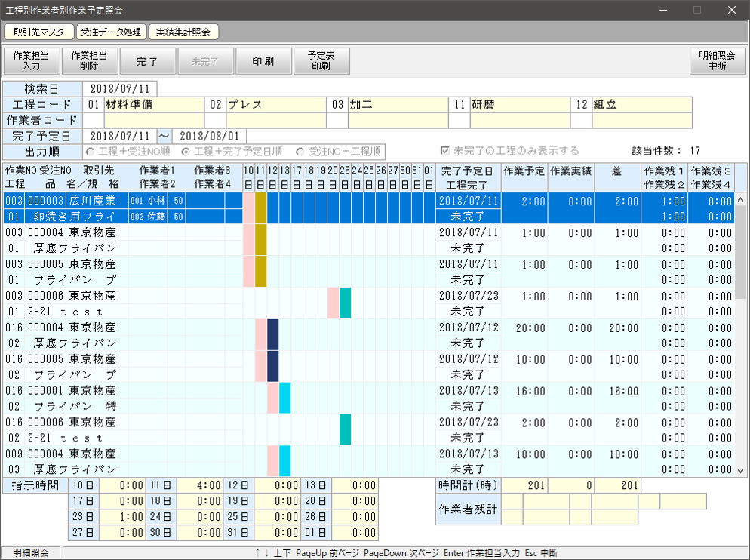Click worker cell 001 小林
This screenshot has width=750, height=560.
tap(148, 201)
